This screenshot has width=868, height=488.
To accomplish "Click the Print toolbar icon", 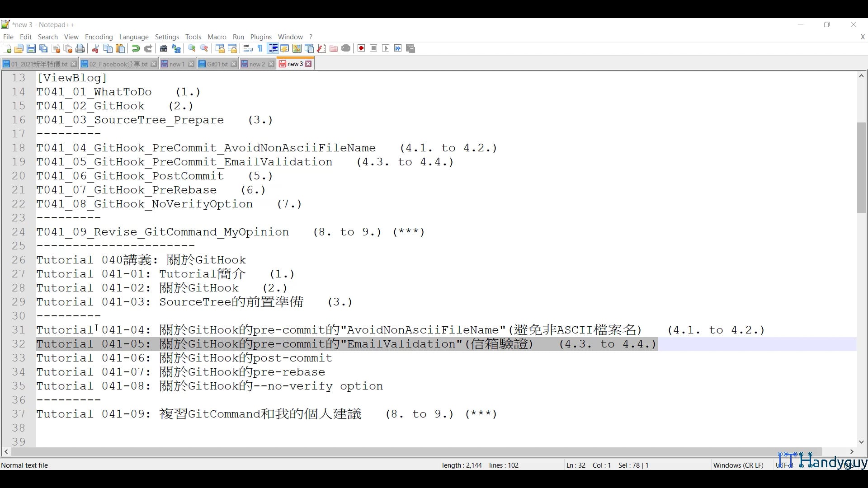I will pyautogui.click(x=80, y=48).
